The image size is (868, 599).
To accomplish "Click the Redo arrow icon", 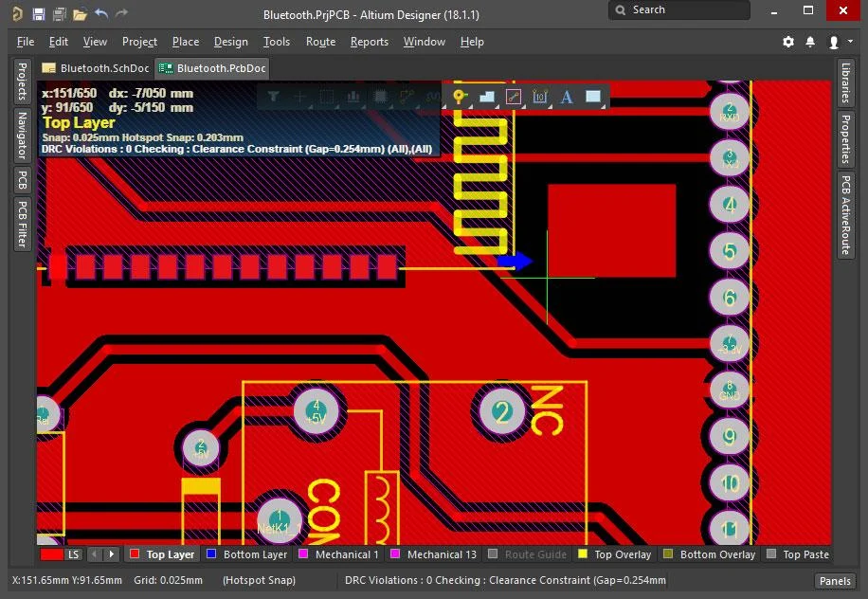I will (122, 13).
